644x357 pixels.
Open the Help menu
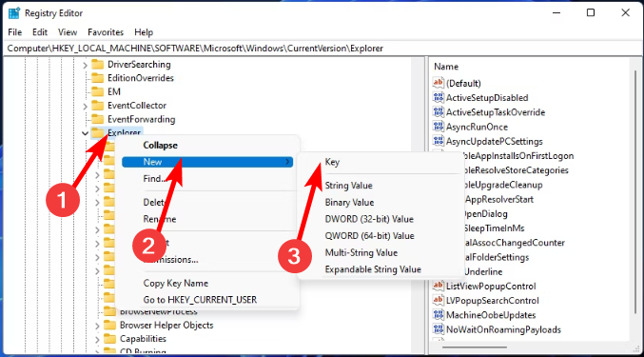tap(144, 32)
